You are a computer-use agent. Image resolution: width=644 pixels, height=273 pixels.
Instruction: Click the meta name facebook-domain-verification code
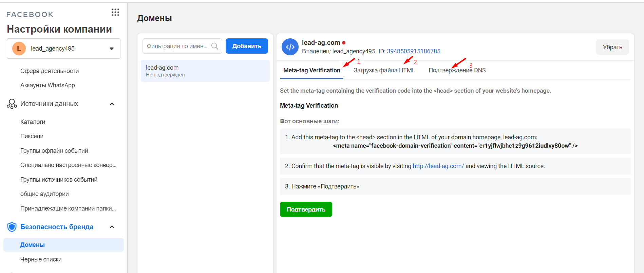[455, 146]
